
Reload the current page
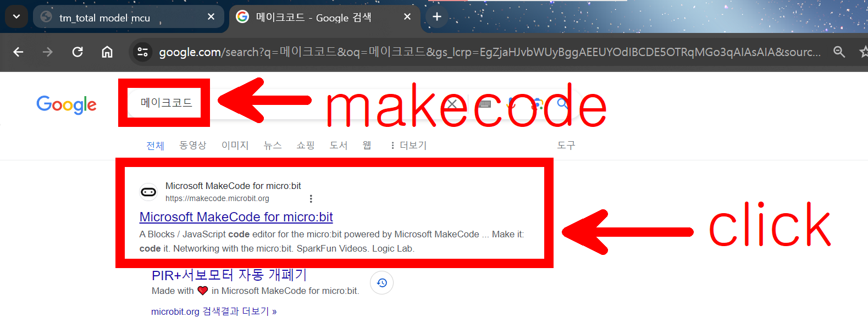click(78, 52)
